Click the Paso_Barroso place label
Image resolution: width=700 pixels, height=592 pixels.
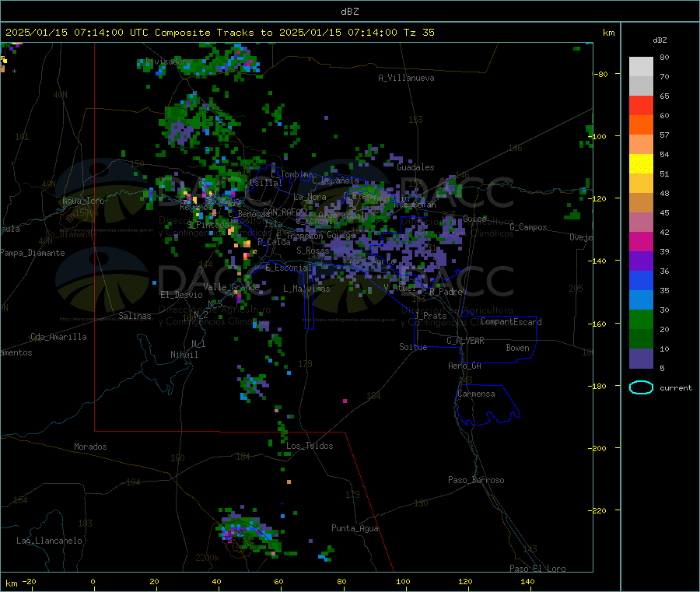(x=476, y=480)
